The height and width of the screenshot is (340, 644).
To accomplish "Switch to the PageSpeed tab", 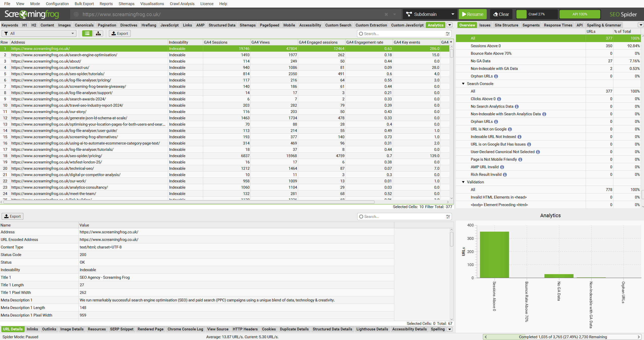I will (269, 25).
